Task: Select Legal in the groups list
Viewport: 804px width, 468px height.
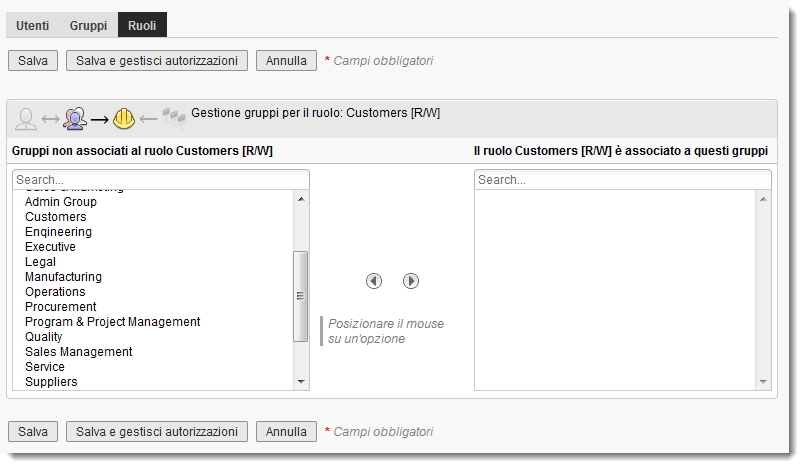Action: 154,262
